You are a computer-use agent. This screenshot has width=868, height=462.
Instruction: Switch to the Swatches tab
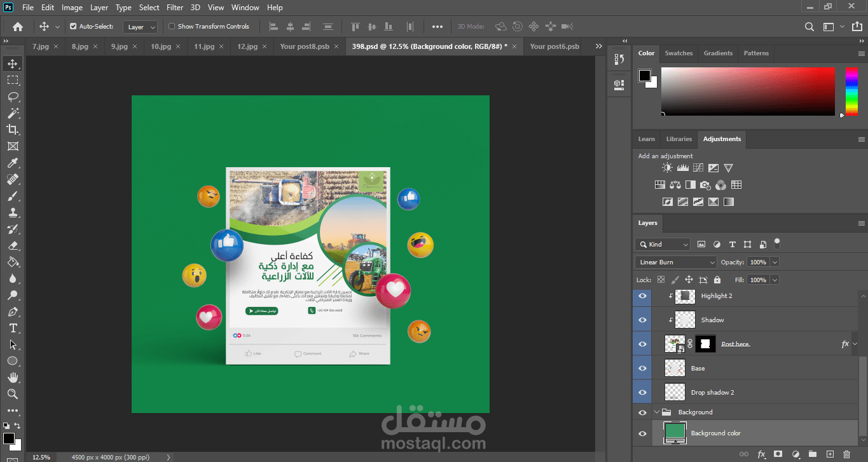tap(679, 53)
